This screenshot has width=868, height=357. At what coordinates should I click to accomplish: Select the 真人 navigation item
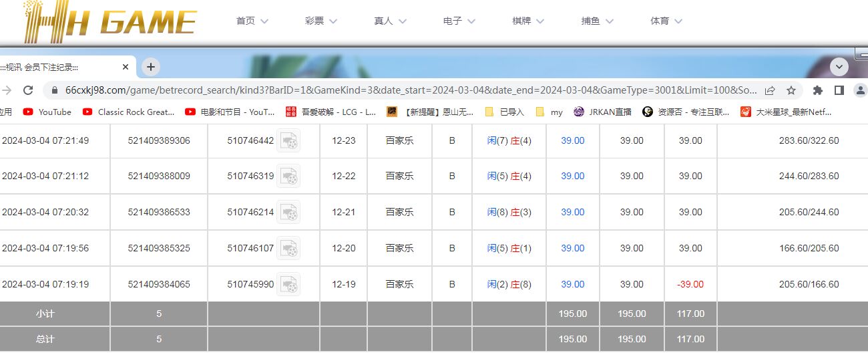pyautogui.click(x=383, y=21)
